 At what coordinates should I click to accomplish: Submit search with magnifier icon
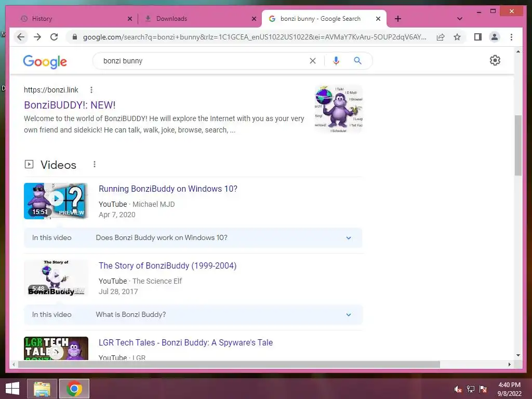357,61
